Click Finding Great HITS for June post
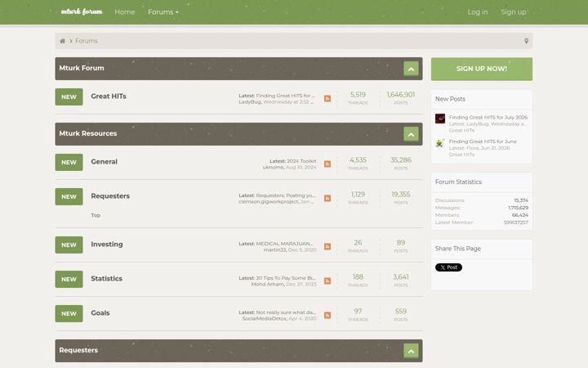The height and width of the screenshot is (368, 588). 483,141
